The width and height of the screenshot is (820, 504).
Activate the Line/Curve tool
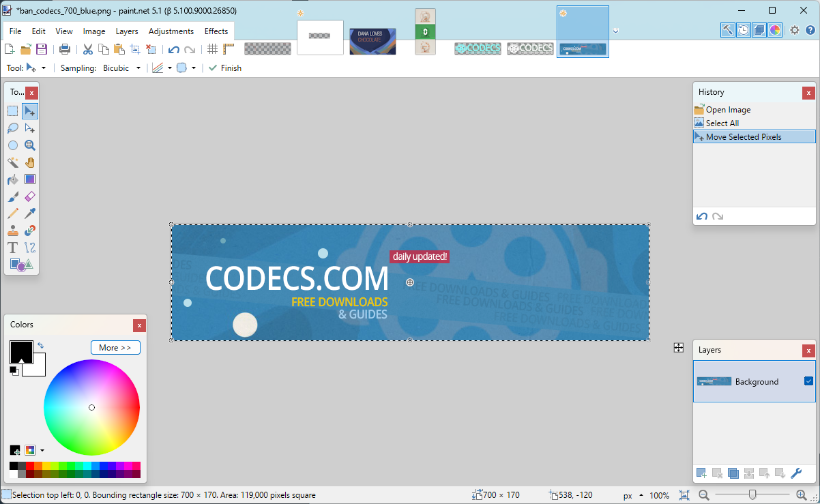tap(30, 248)
